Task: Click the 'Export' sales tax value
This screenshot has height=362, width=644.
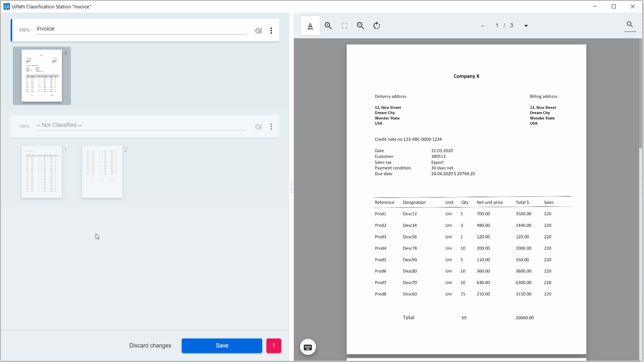Action: click(437, 162)
